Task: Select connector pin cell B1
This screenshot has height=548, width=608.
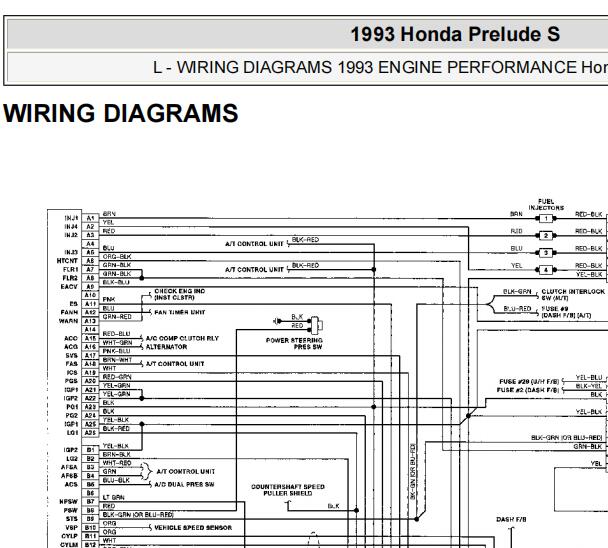Action: [x=90, y=450]
